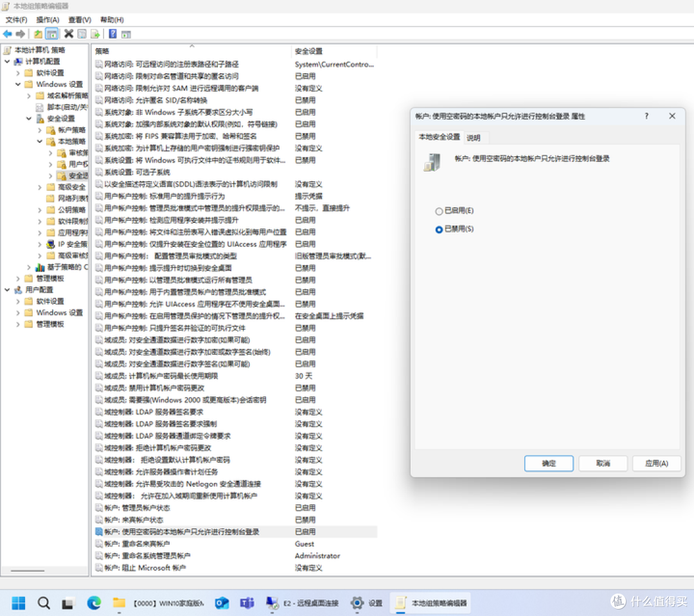Open properties via toolbar properties icon

click(x=82, y=33)
